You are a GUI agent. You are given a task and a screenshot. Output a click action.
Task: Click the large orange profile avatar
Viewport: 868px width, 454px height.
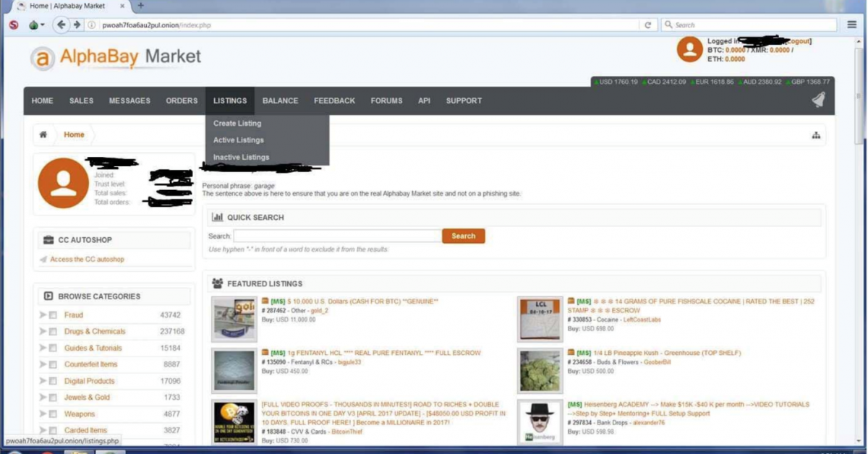click(64, 183)
